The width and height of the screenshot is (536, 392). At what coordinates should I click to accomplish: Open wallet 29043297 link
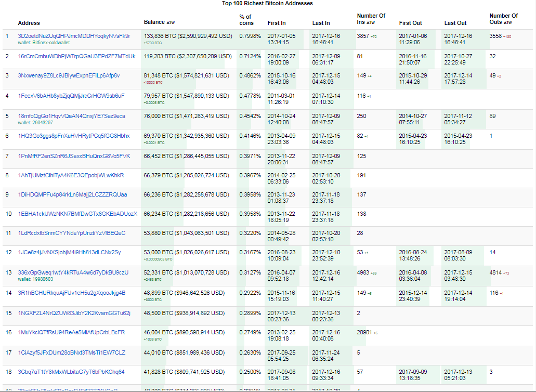35,122
